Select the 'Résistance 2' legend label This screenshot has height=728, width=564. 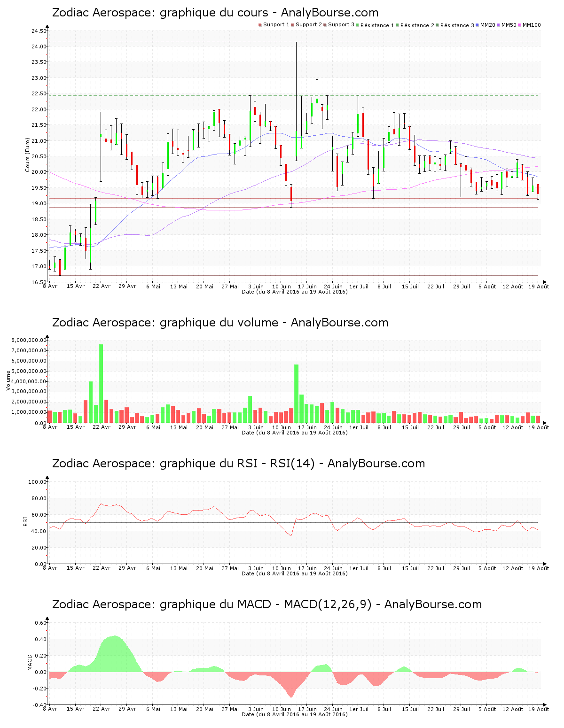pos(417,25)
